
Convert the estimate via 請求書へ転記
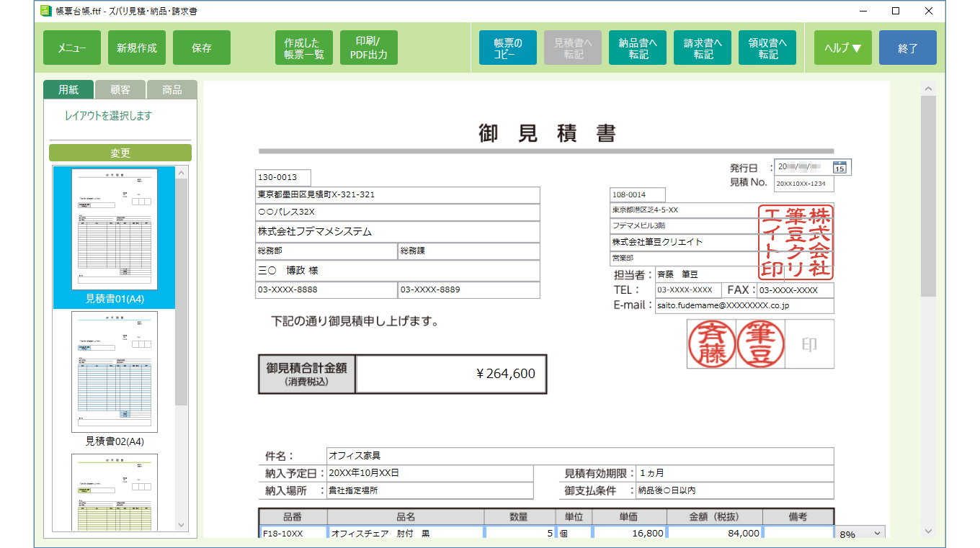[x=702, y=47]
